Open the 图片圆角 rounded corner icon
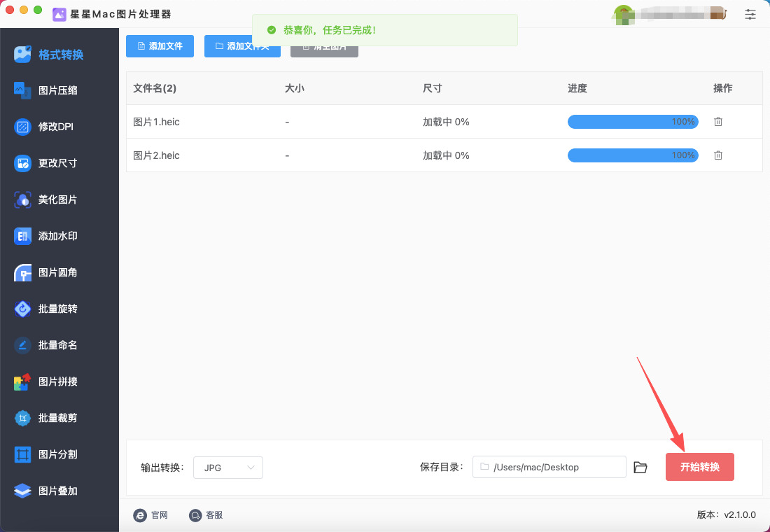Screen dimensions: 770x532 22,272
